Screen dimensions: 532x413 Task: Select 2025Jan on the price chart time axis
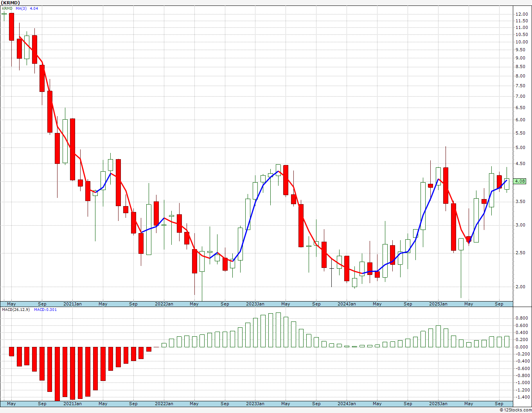pyautogui.click(x=438, y=304)
